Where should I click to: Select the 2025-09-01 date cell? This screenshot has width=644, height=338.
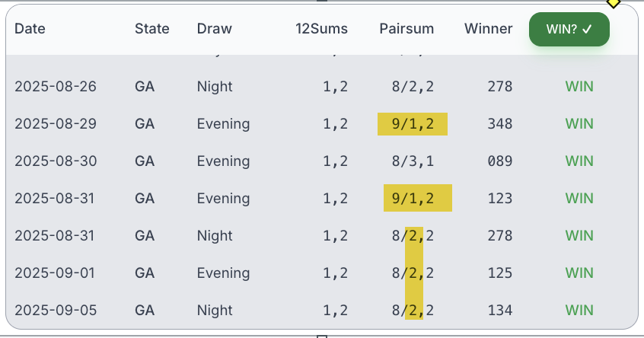click(55, 273)
